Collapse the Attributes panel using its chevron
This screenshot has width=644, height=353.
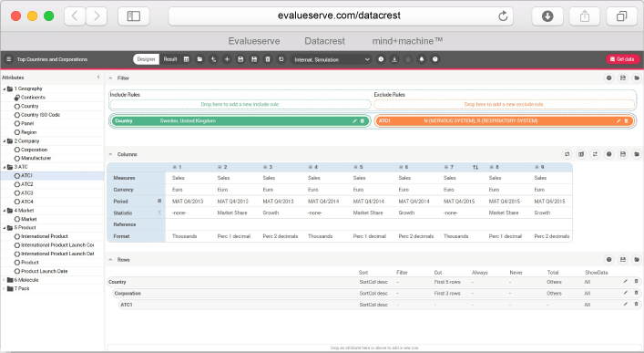click(98, 77)
